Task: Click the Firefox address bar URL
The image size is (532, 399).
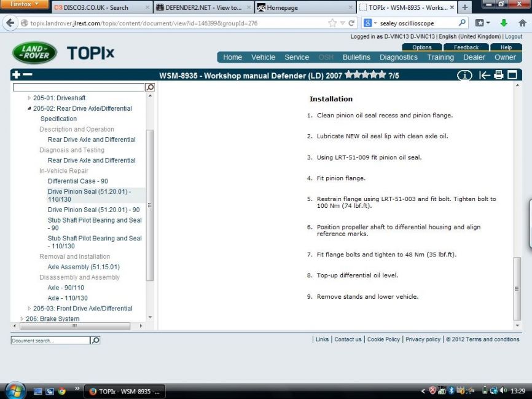Action: pyautogui.click(x=144, y=23)
